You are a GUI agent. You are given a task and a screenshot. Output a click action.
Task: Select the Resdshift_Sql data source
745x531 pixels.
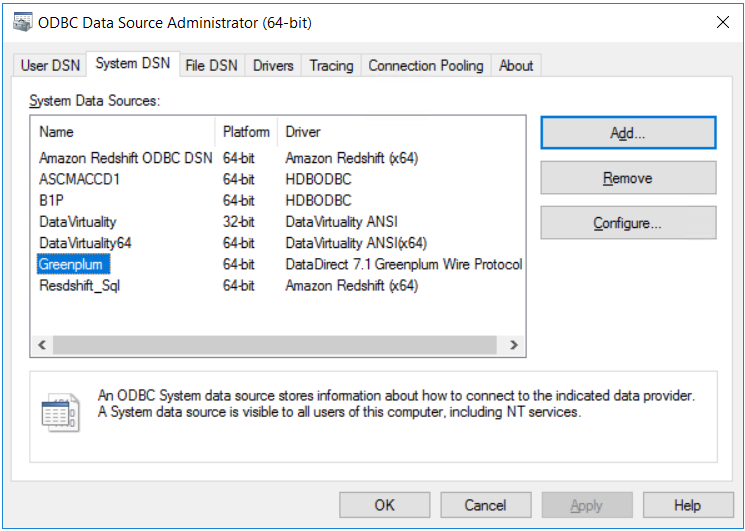[x=79, y=286]
